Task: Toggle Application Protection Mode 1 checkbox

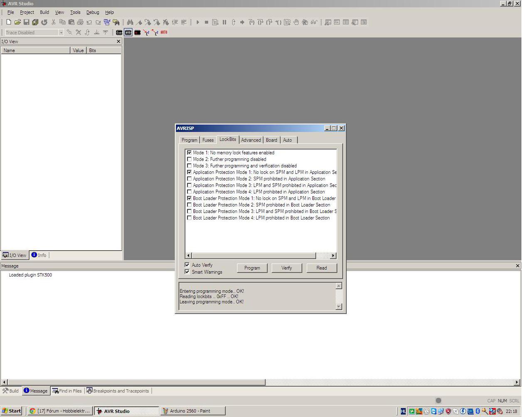Action: 190,172
